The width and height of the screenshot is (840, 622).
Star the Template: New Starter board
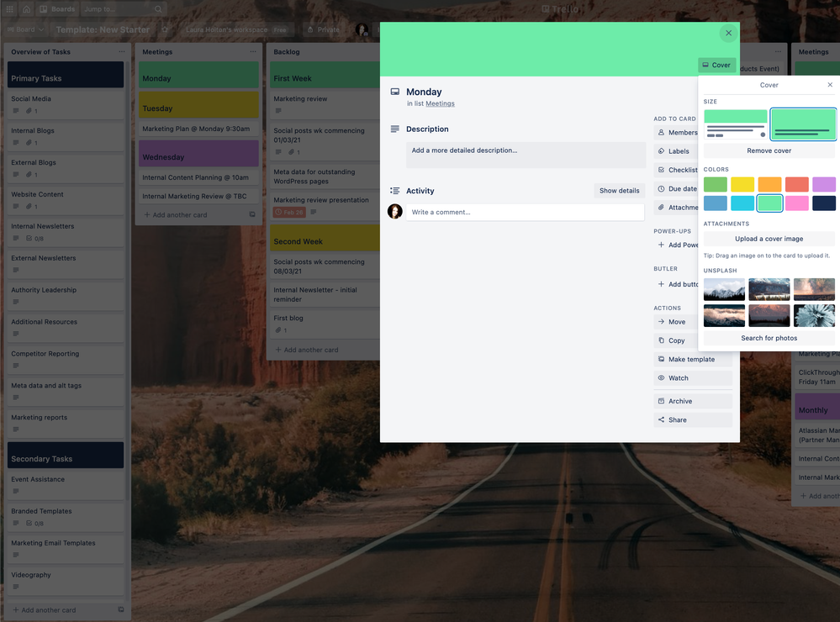[x=165, y=29]
